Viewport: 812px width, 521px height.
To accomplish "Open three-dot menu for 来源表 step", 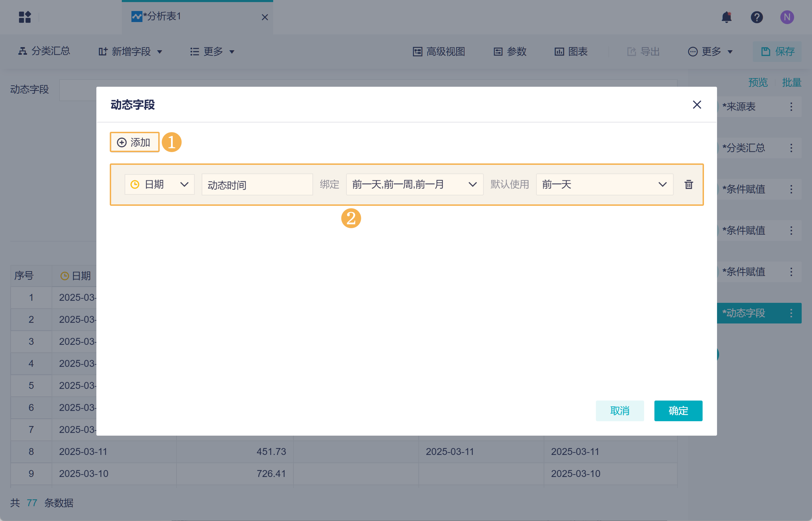I will [x=791, y=107].
